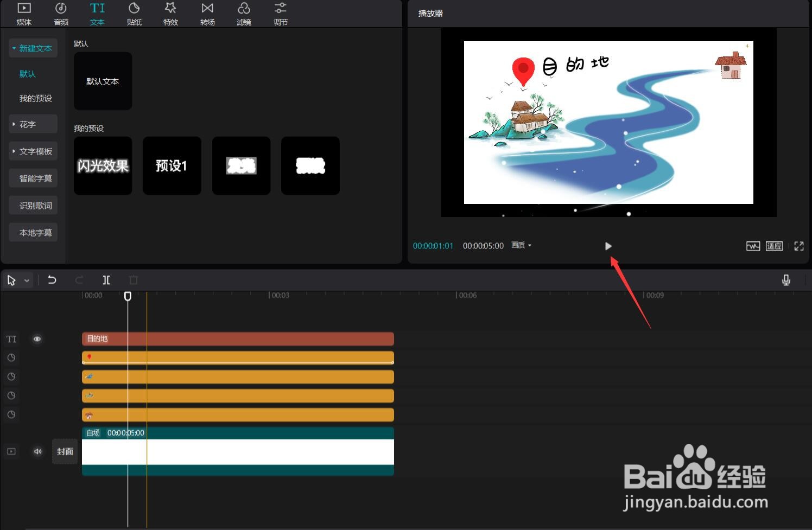
Task: Open the 滤镜 (Filters) panel
Action: 244,14
